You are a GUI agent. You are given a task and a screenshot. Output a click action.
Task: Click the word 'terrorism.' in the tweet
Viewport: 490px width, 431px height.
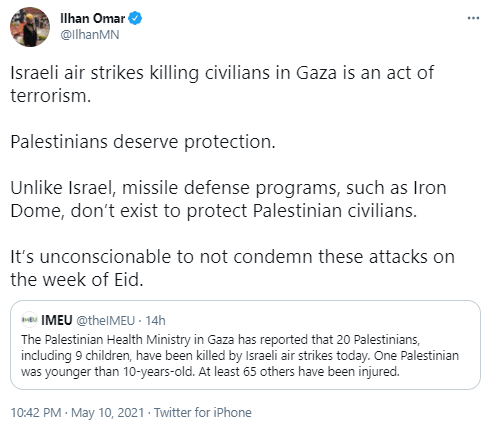point(51,96)
